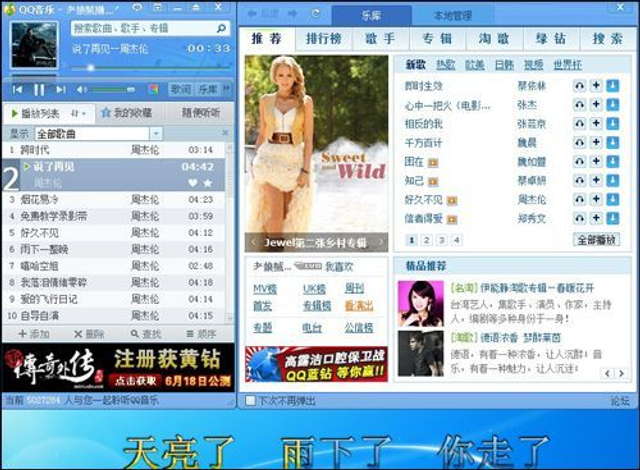Viewport: 640px width, 470px height.
Task: Show 热歌 hot songs list
Action: pyautogui.click(x=445, y=64)
